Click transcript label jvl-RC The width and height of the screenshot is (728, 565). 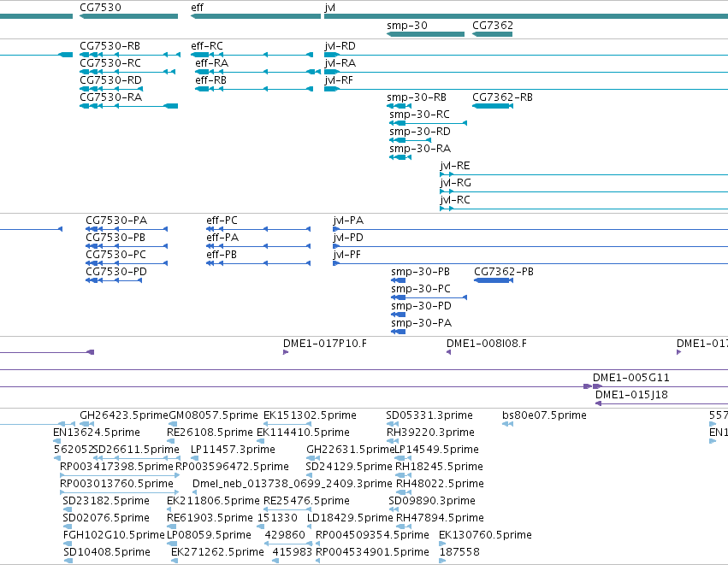point(455,200)
